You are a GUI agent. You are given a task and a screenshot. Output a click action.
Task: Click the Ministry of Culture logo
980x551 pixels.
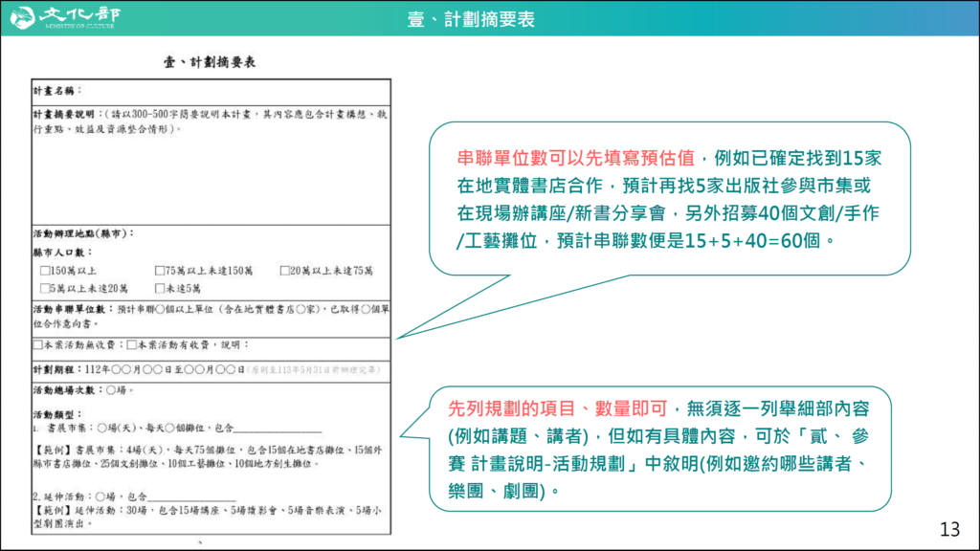66,17
